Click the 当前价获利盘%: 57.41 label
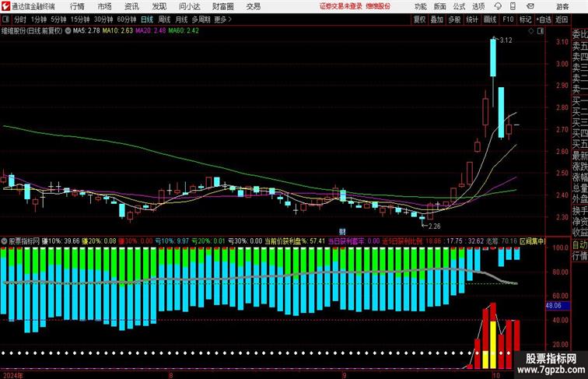 [295, 241]
